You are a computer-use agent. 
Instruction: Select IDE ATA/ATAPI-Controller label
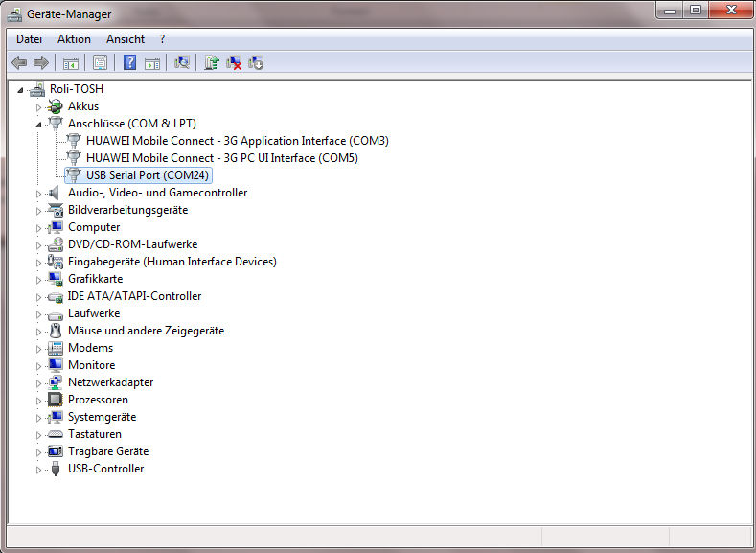point(134,296)
